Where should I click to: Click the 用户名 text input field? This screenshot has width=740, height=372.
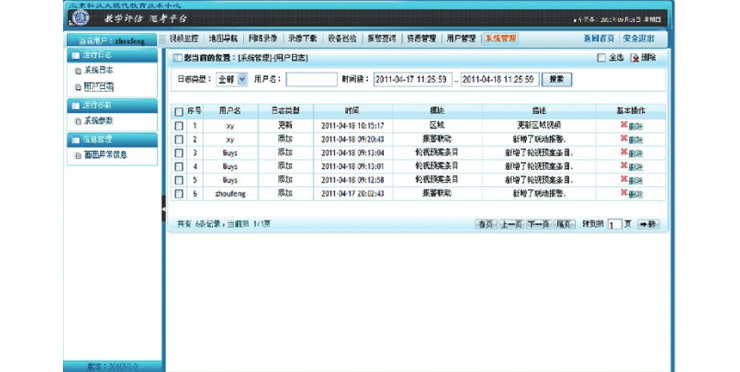tap(311, 79)
